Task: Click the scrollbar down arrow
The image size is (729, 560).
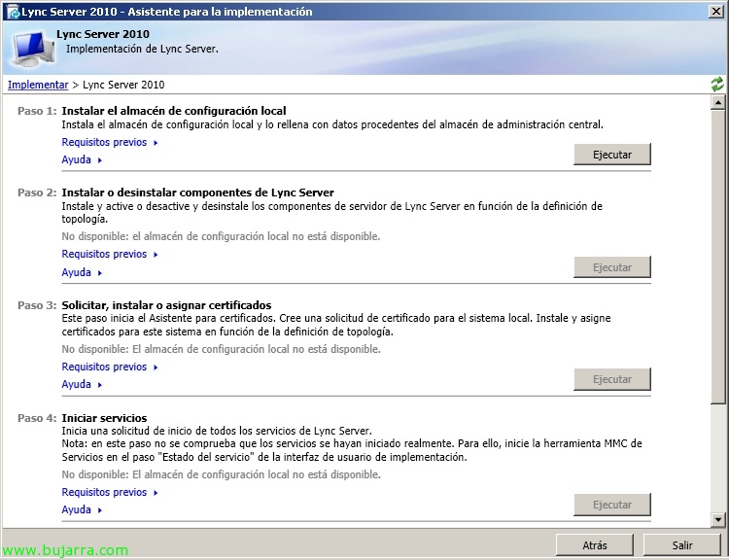Action: pyautogui.click(x=718, y=519)
